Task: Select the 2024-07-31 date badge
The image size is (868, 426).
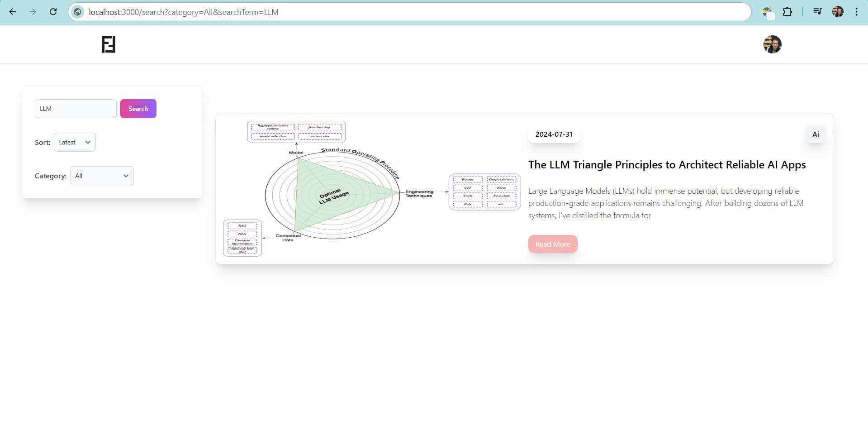Action: click(554, 134)
